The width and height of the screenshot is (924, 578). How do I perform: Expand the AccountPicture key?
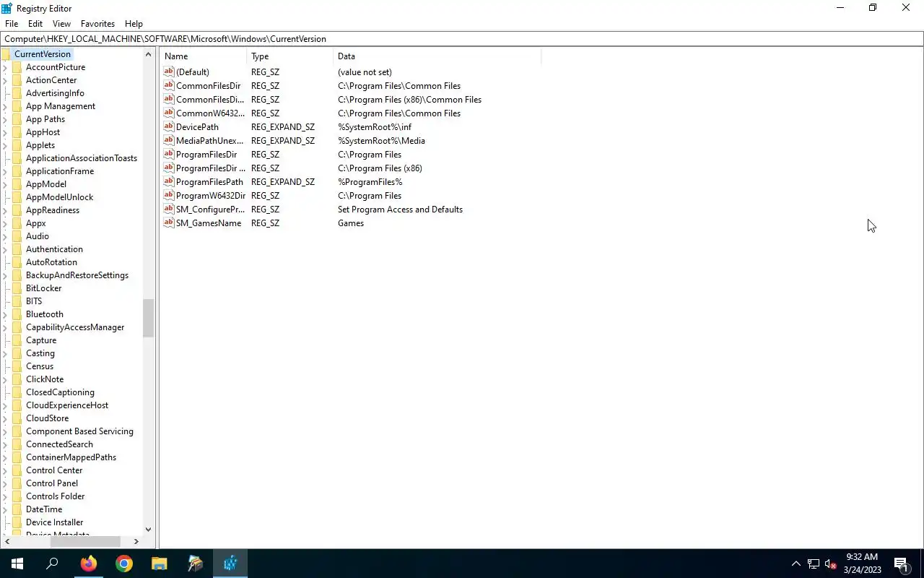coord(6,67)
